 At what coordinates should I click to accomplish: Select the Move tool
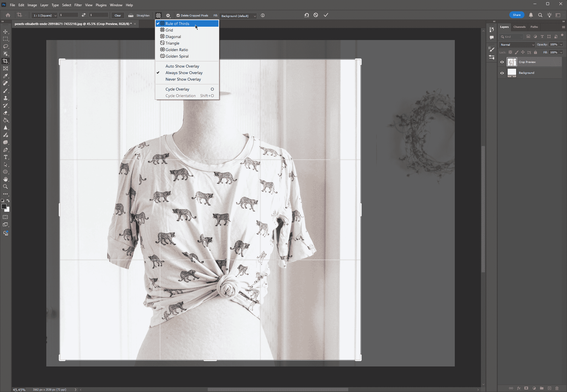pos(5,32)
